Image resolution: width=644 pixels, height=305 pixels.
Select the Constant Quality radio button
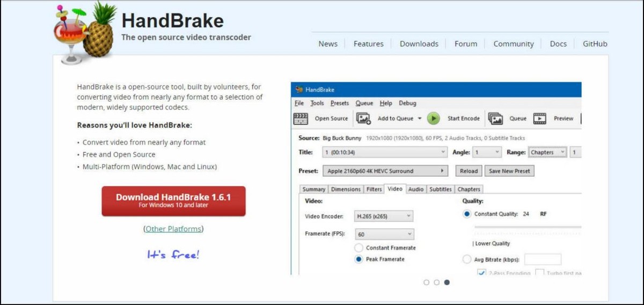click(x=466, y=214)
